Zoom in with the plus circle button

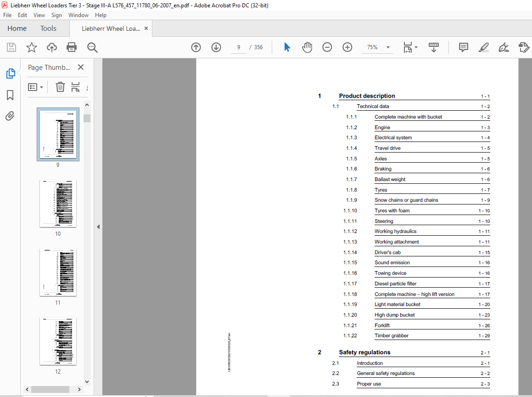point(347,47)
